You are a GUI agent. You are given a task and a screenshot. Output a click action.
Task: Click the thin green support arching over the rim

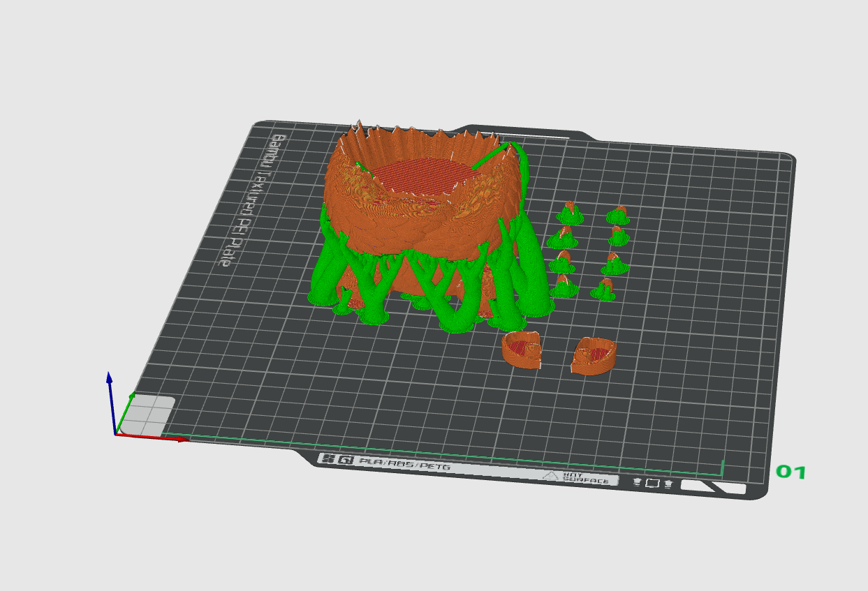click(497, 154)
